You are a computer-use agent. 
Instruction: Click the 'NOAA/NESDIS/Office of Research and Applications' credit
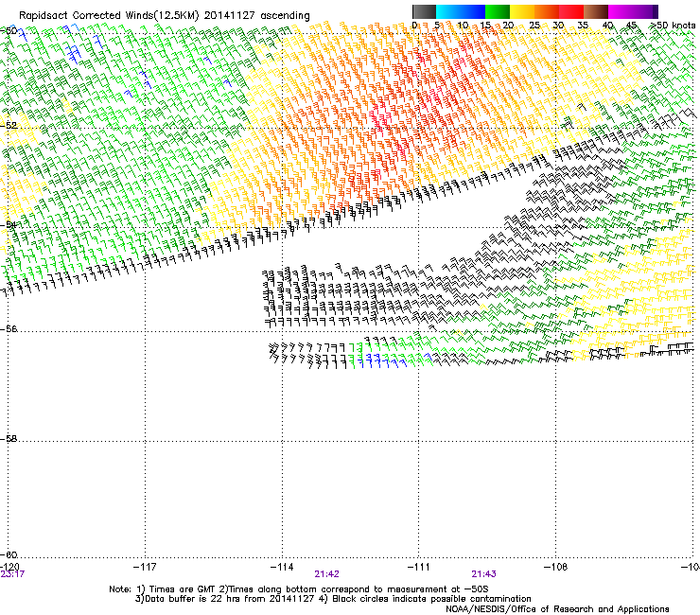click(557, 609)
